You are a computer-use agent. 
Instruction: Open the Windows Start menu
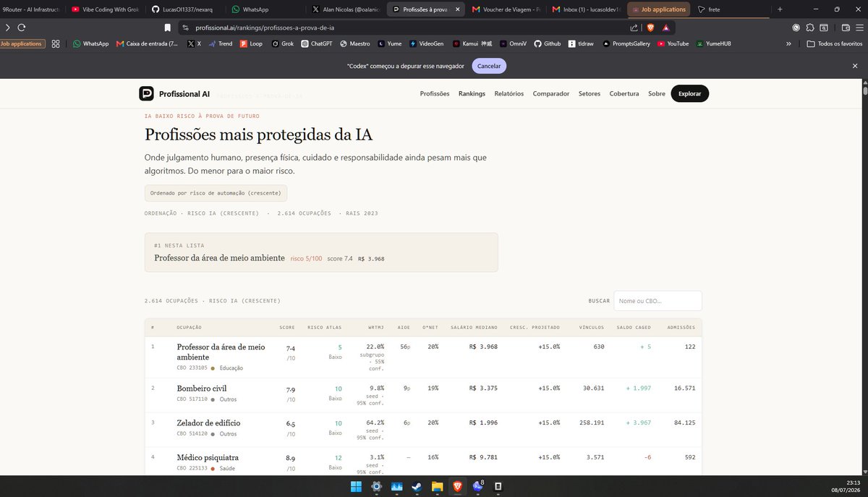(x=356, y=486)
